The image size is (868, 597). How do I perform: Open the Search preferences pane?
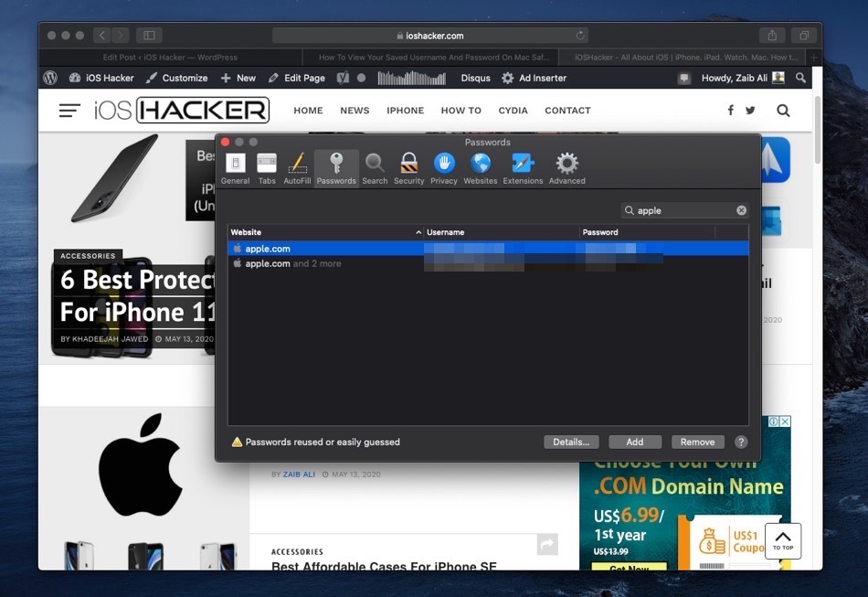(375, 168)
